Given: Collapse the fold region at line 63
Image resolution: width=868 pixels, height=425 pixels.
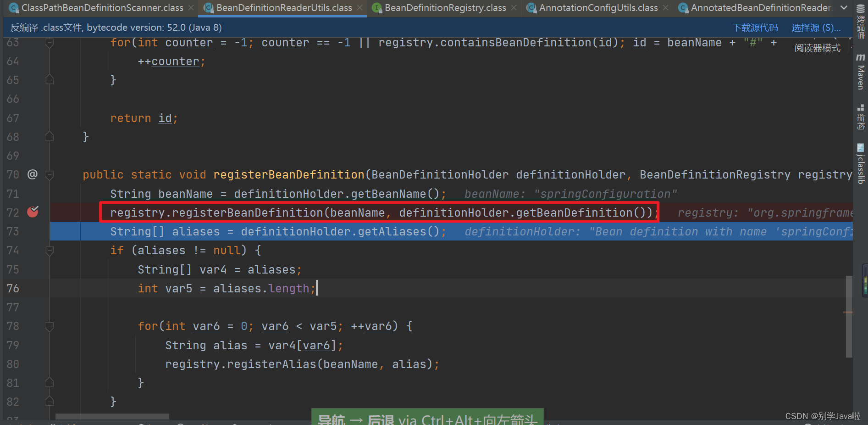Looking at the screenshot, I should click(x=50, y=42).
